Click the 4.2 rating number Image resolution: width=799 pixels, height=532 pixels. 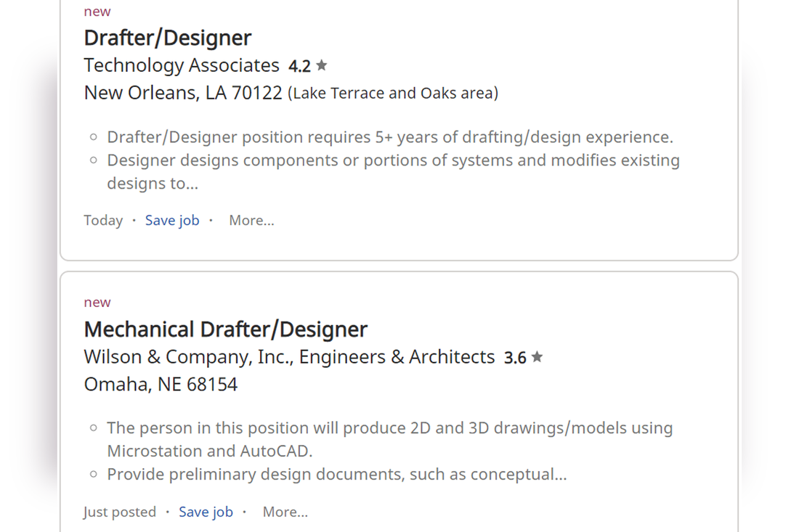[x=299, y=66]
